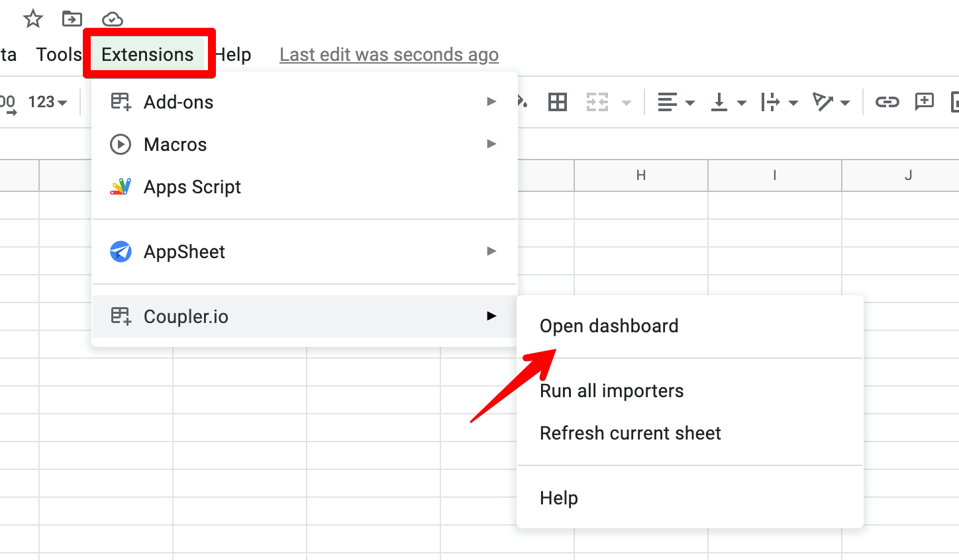This screenshot has width=959, height=560.
Task: Open the Horizontal align dropdown
Action: click(676, 102)
